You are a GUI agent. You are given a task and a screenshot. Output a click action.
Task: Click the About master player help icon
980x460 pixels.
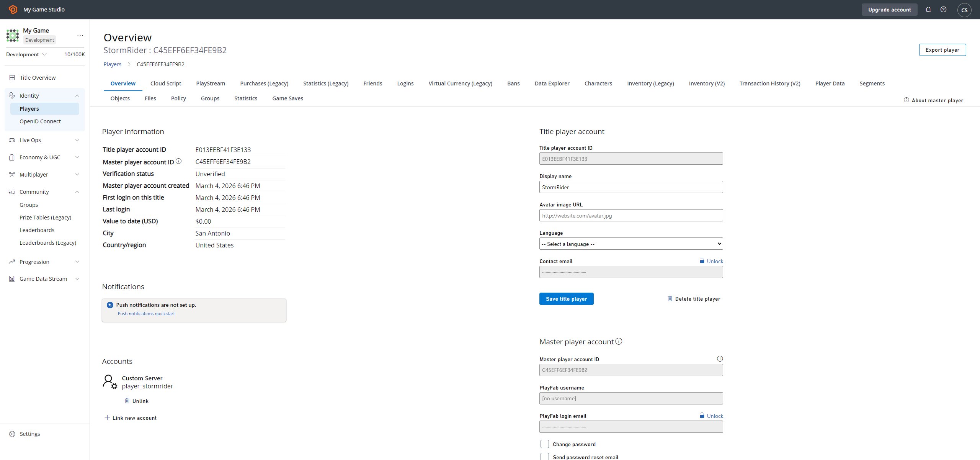(906, 100)
